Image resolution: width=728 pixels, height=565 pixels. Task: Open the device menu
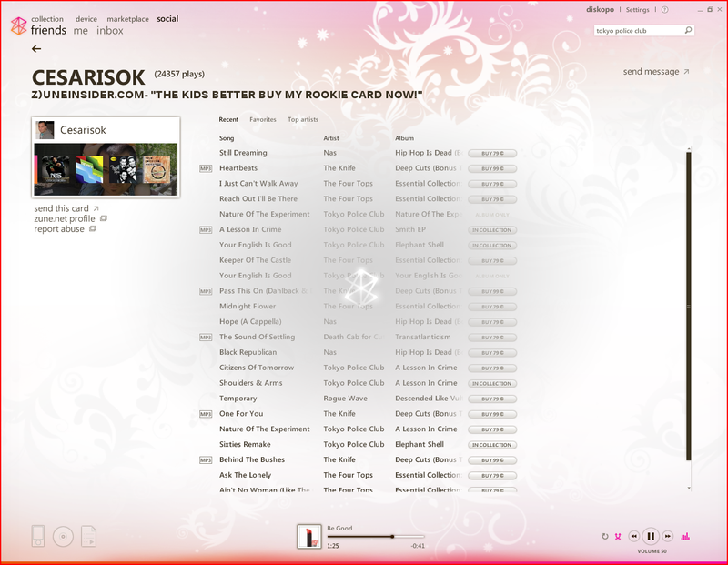86,19
